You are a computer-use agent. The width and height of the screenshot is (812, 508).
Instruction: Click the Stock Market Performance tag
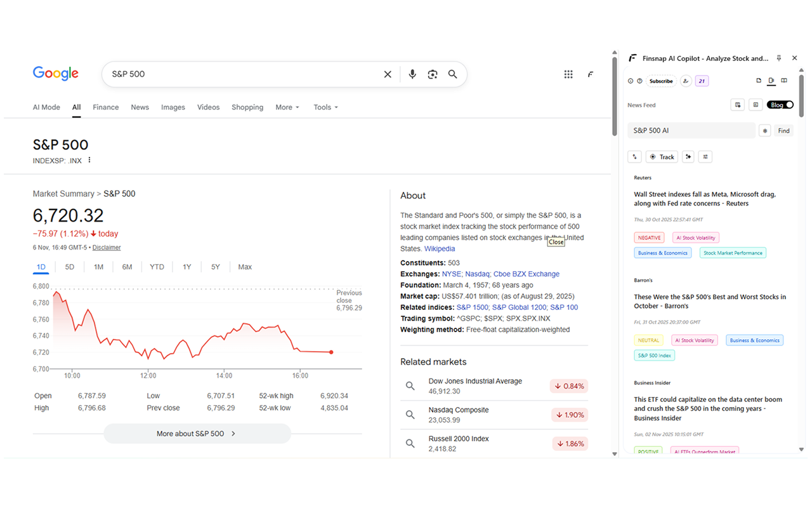(x=733, y=253)
